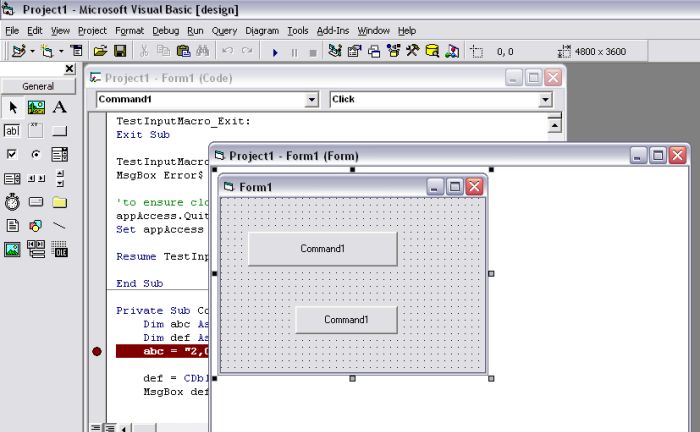Click the Redo arrow icon

click(x=247, y=51)
